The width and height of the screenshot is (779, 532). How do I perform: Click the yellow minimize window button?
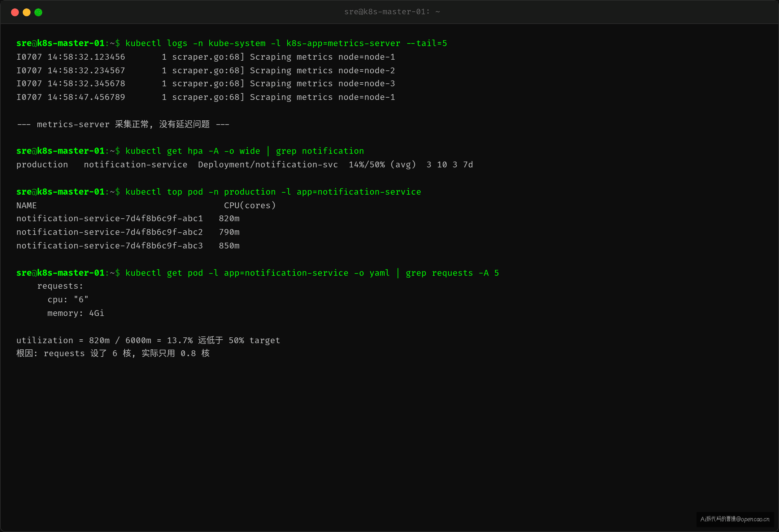27,12
